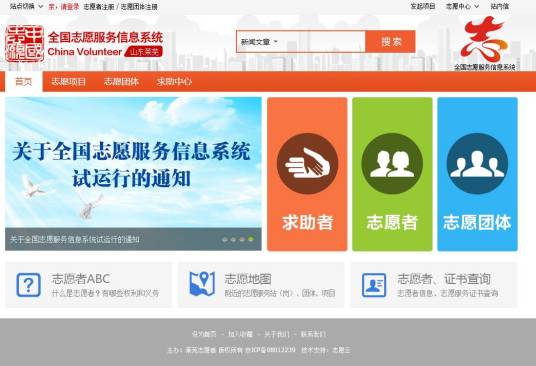The width and height of the screenshot is (536, 366).
Task: Open the 志愿者ABC heading
Action: [81, 279]
